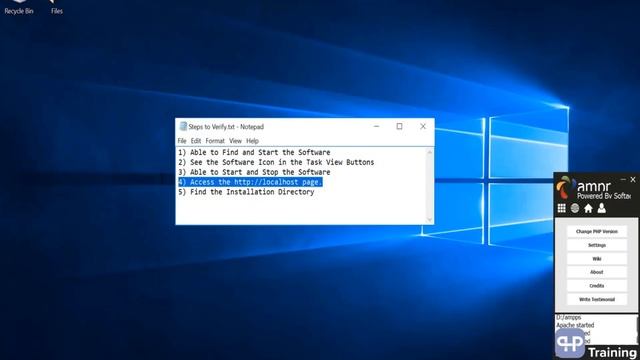Click 'D:/ampps' log line in AMPPS
The image size is (640, 360).
coord(569,317)
